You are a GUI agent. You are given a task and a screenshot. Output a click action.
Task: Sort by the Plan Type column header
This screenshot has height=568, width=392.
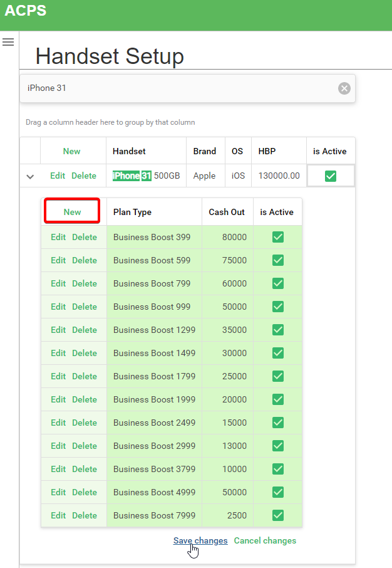(x=132, y=212)
